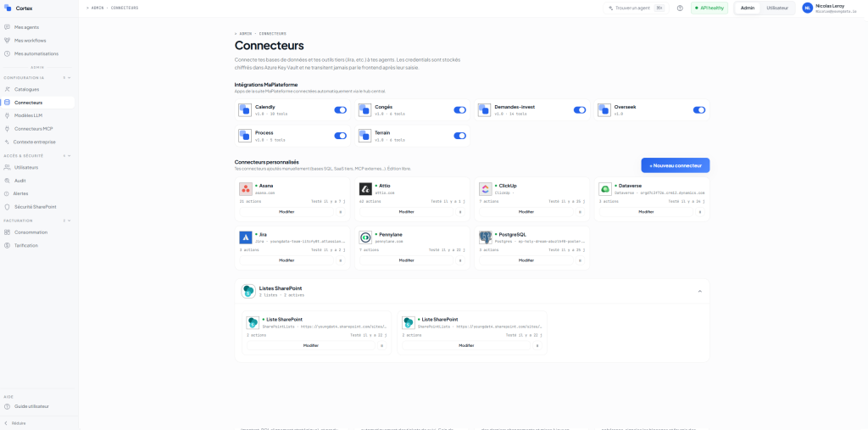Viewport: 868px width, 430px height.
Task: Click the Dataverse connector logo
Action: [605, 189]
